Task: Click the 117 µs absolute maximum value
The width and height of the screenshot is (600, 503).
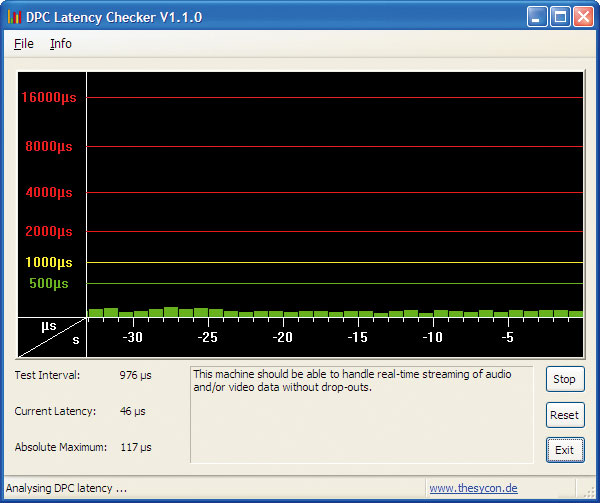Action: [x=136, y=447]
